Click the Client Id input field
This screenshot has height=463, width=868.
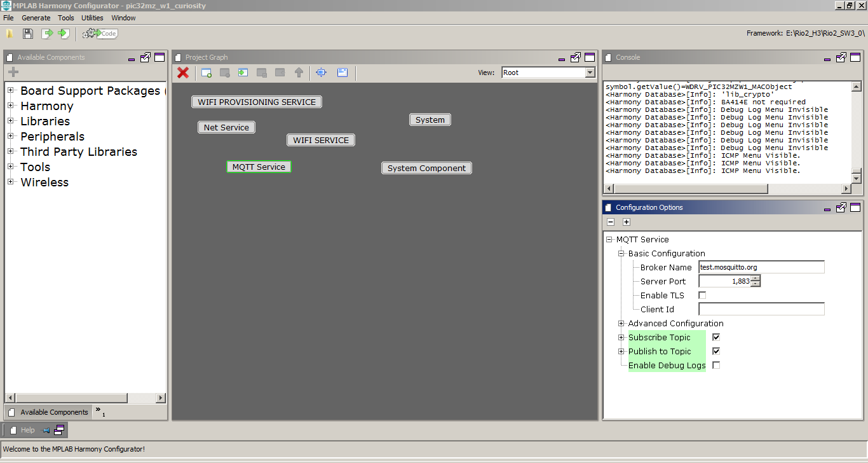click(761, 309)
